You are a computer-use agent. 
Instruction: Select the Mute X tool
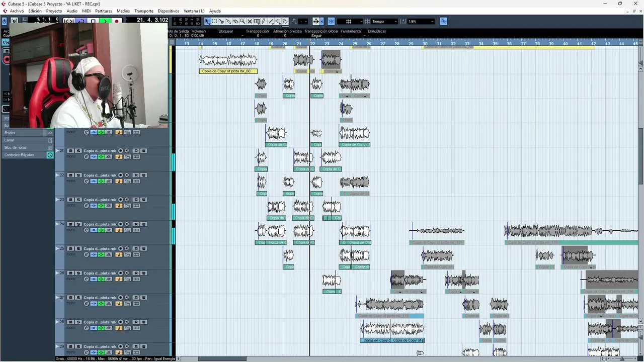click(x=250, y=21)
